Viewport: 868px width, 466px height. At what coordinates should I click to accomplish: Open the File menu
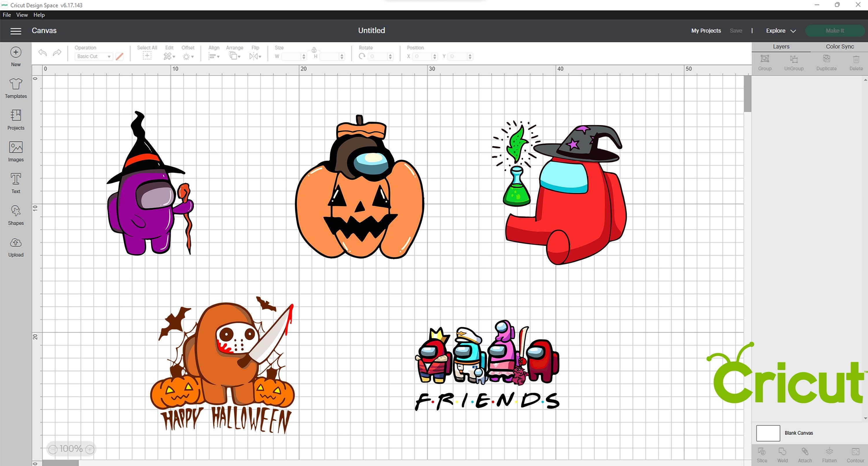(x=6, y=15)
